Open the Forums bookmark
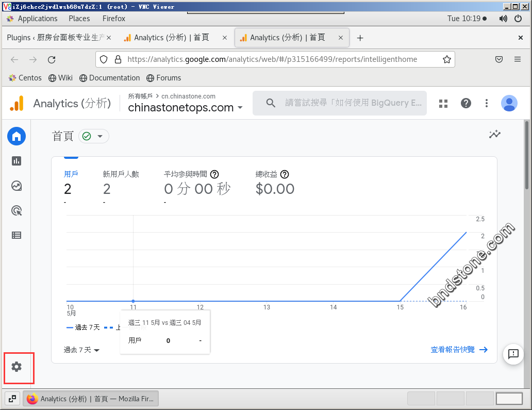The image size is (532, 410). pos(164,78)
